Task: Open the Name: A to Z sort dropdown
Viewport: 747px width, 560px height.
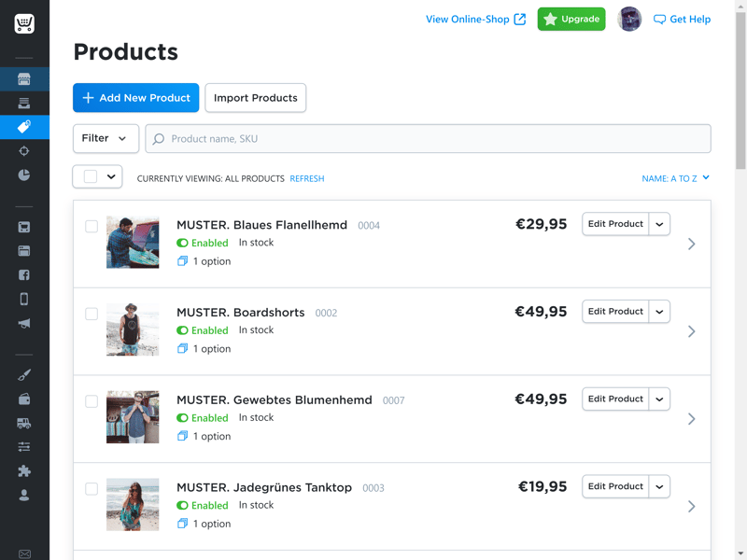Action: click(x=675, y=178)
